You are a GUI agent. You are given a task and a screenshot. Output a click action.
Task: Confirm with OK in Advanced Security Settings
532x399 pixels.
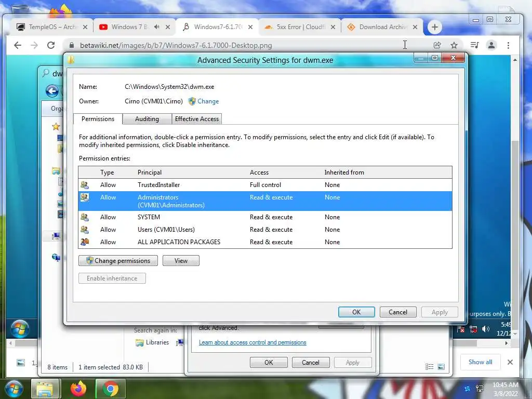pyautogui.click(x=356, y=312)
